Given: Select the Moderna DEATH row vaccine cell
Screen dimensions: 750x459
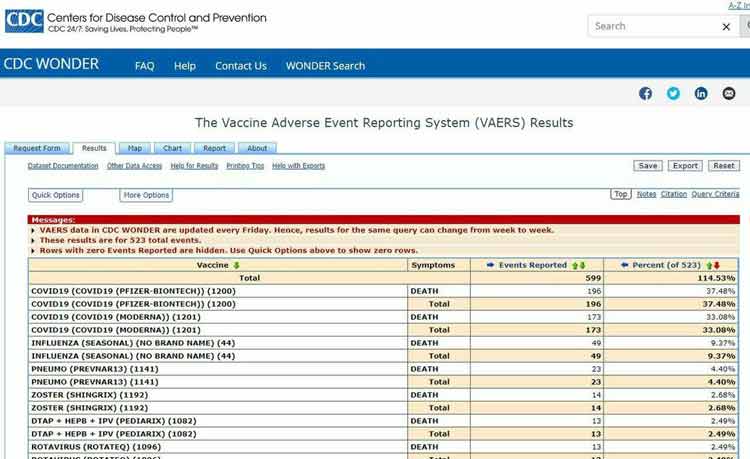Looking at the screenshot, I should (218, 317).
